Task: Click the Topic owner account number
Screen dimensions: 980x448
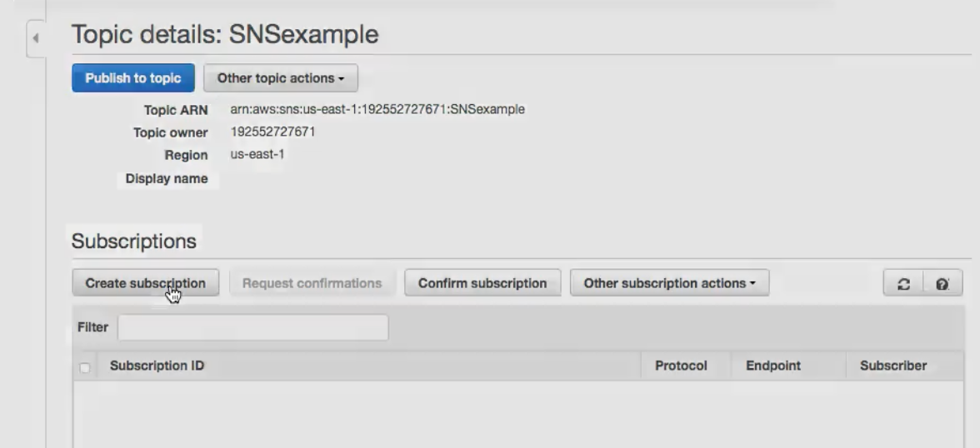Action: 272,132
